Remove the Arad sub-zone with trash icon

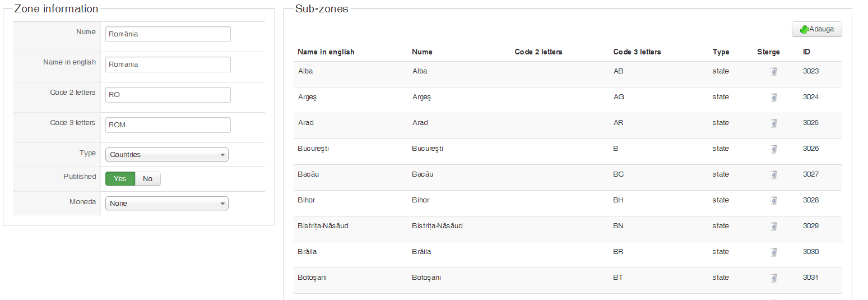pyautogui.click(x=773, y=123)
